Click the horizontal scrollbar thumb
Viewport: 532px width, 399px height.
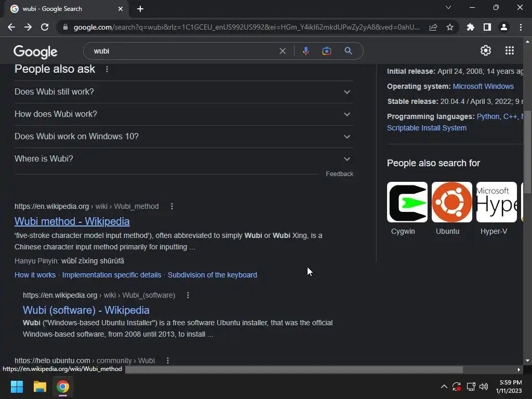[294, 369]
